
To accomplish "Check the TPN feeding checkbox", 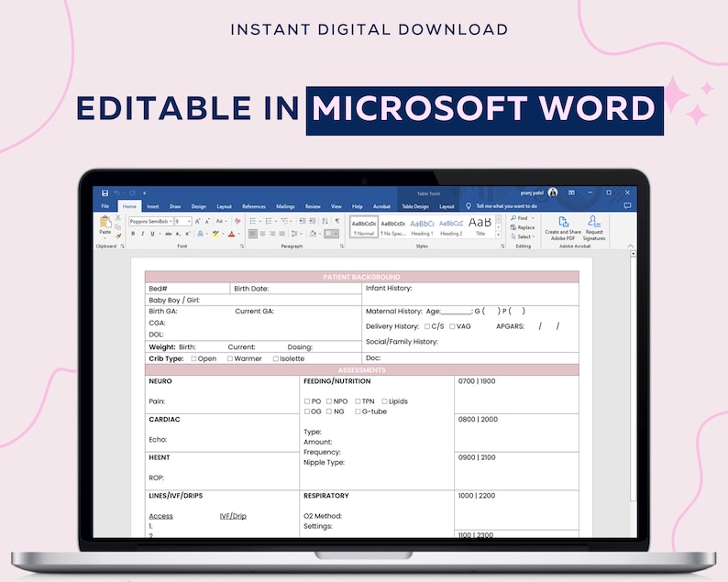I will tap(358, 401).
